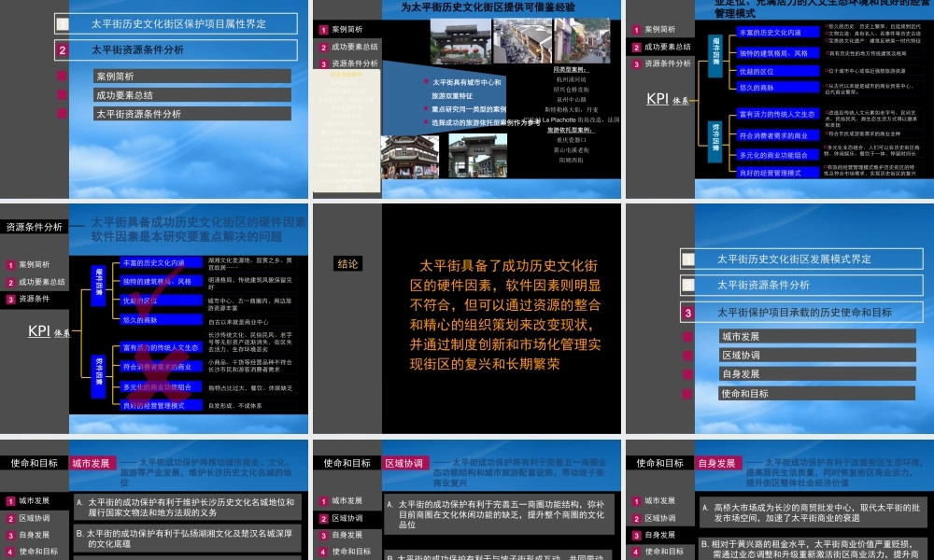Click the gray 自身发展 bar in the second agenda slide
Image resolution: width=934 pixels, height=560 pixels.
[x=817, y=373]
